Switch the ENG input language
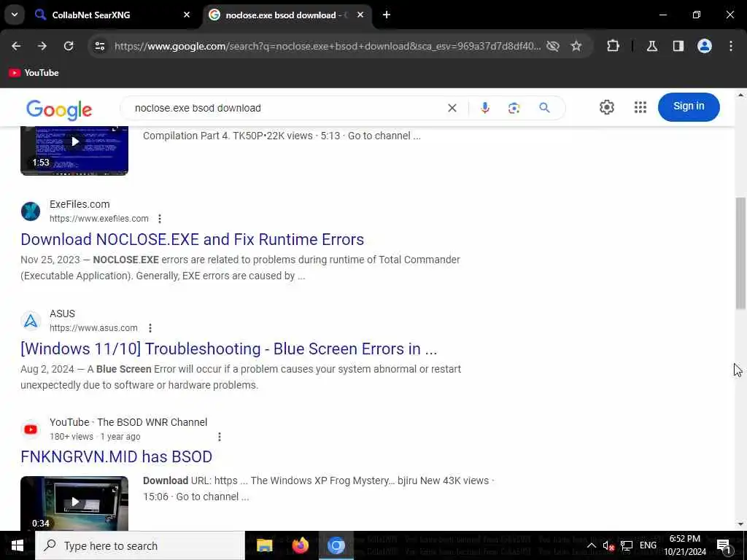Screen dimensions: 747x560 click(648, 545)
